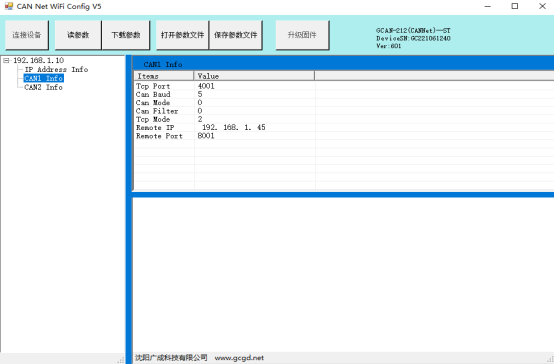
Task: Select the Can Baud value 5
Action: (200, 95)
